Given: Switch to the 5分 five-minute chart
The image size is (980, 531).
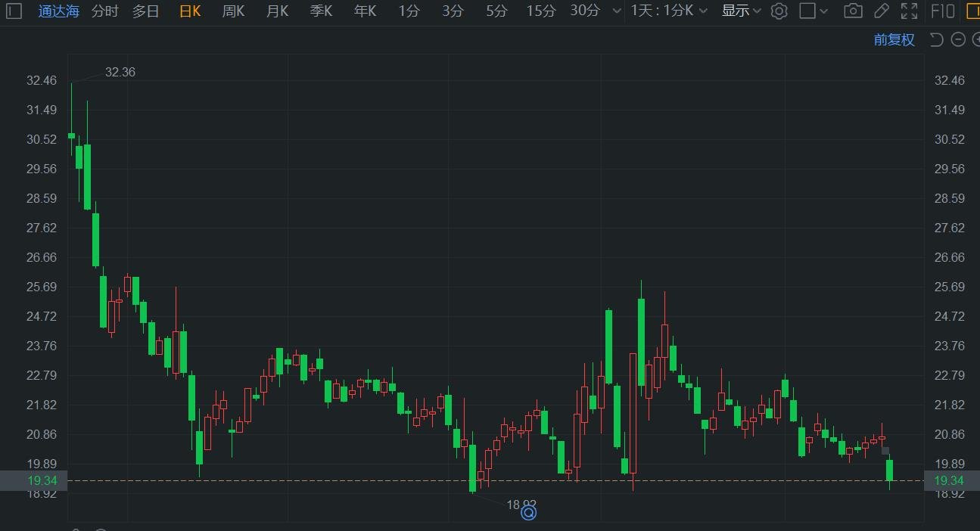Looking at the screenshot, I should pos(496,11).
